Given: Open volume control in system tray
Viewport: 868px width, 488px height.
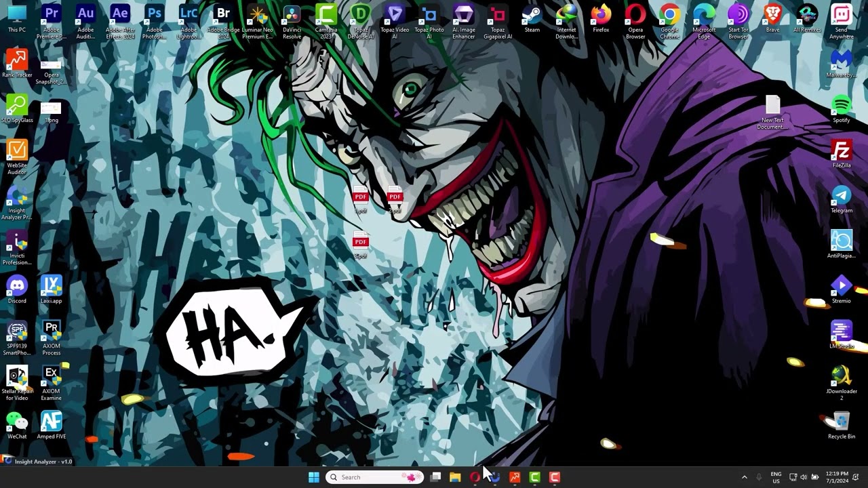Looking at the screenshot, I should pos(804,477).
